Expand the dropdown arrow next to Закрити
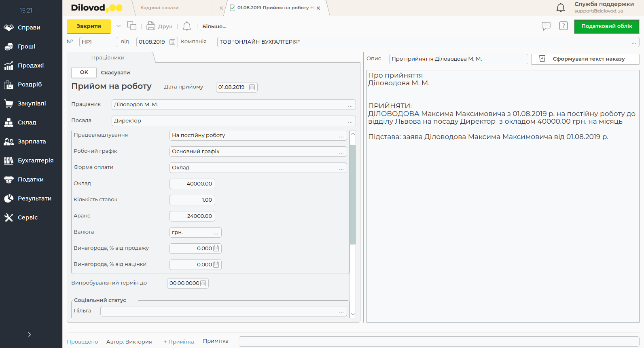 coord(119,26)
